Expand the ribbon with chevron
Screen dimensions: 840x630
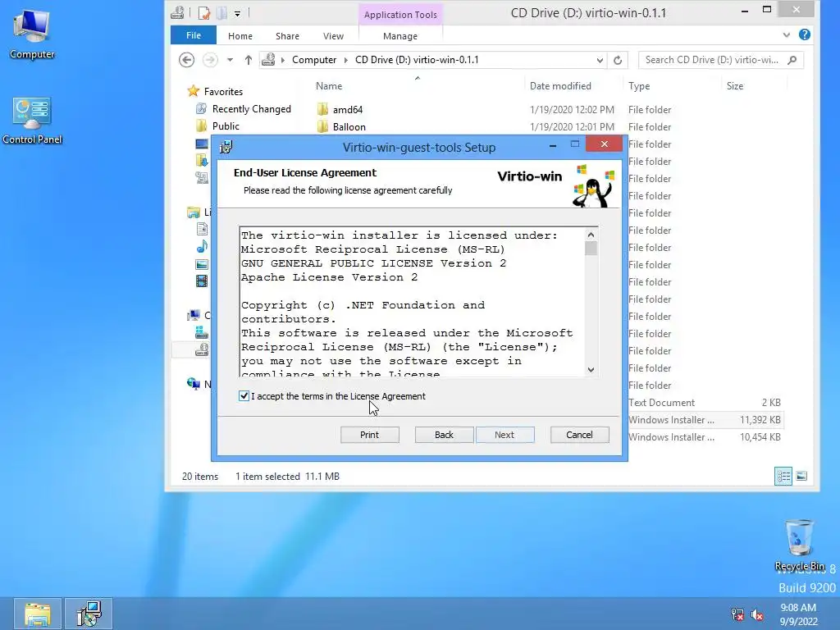tap(786, 34)
